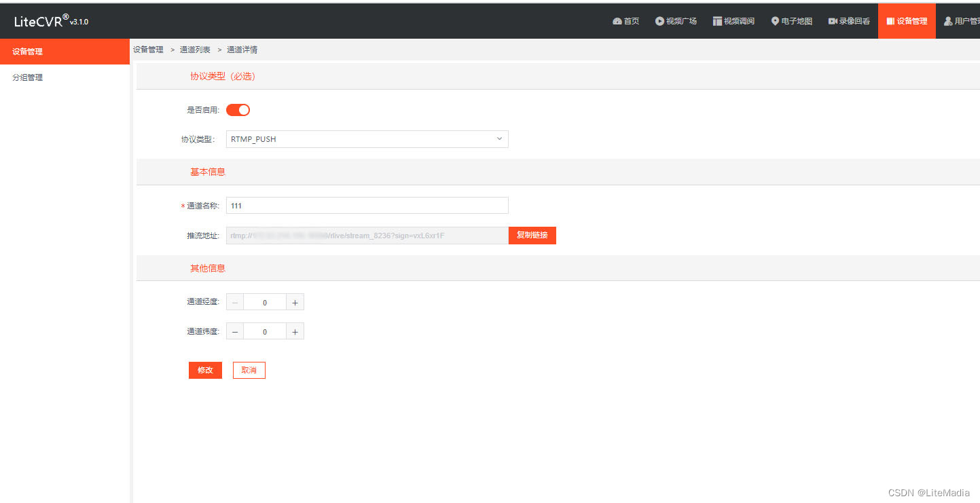Select 分组管理 in the left sidebar
The width and height of the screenshot is (980, 503).
(65, 77)
